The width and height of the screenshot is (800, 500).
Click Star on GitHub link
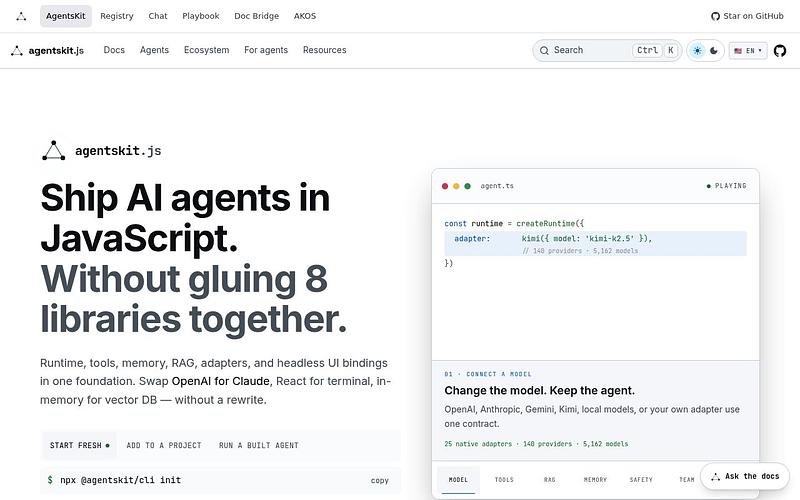point(747,16)
